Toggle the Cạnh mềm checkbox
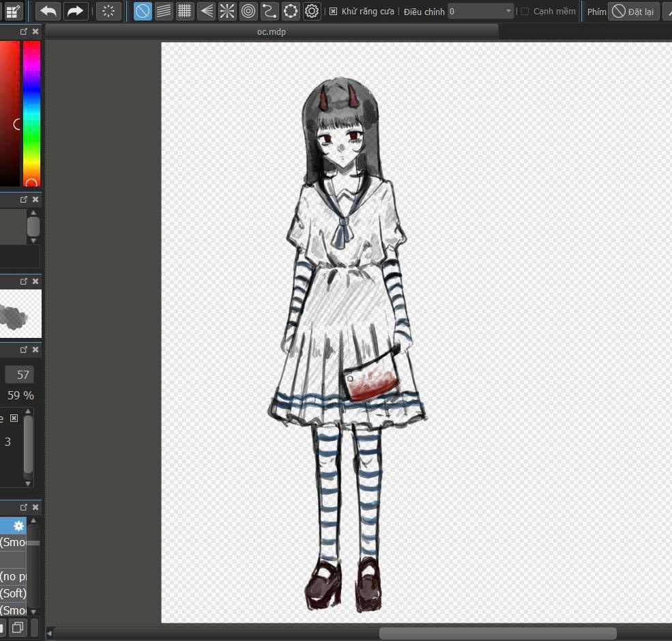672x641 pixels. click(525, 12)
